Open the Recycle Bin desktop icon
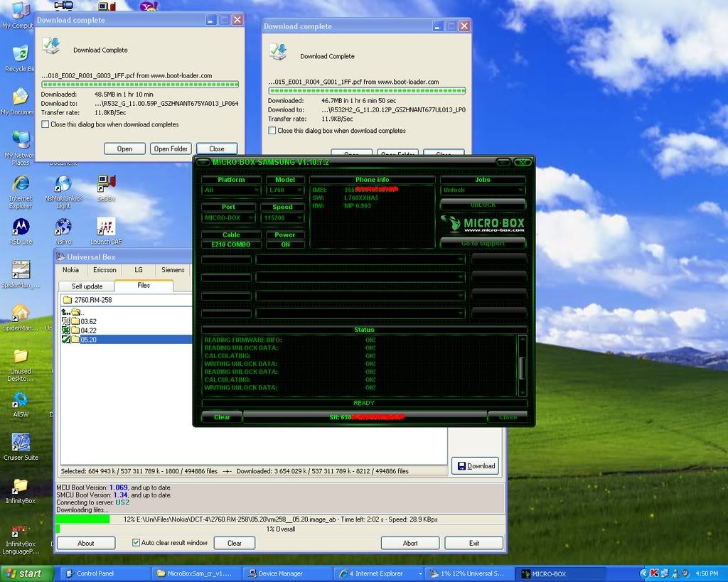Viewport: 728px width, 582px height. [18, 58]
